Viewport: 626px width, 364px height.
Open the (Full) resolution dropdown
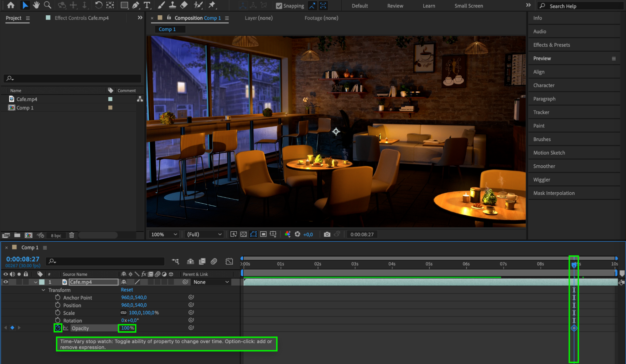coord(204,234)
